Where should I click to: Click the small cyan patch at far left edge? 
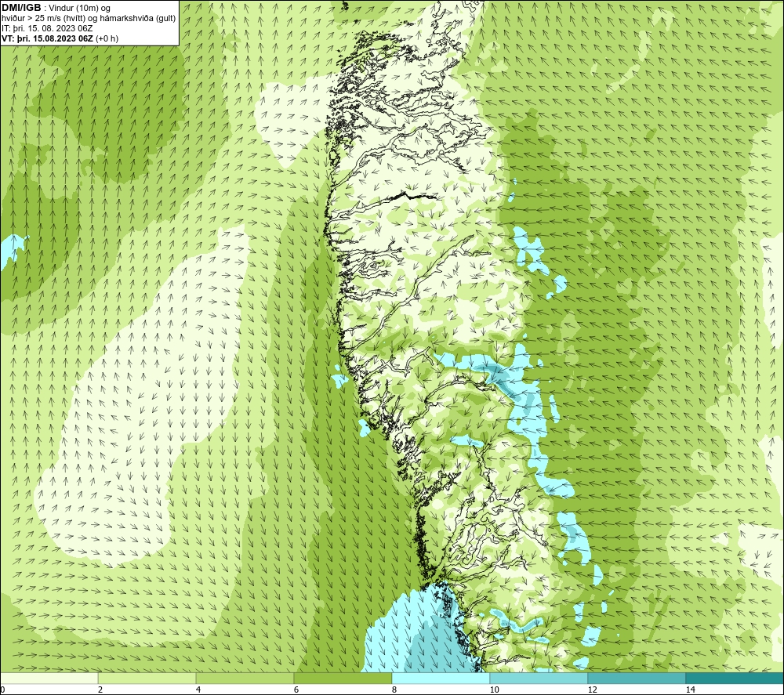[11, 250]
